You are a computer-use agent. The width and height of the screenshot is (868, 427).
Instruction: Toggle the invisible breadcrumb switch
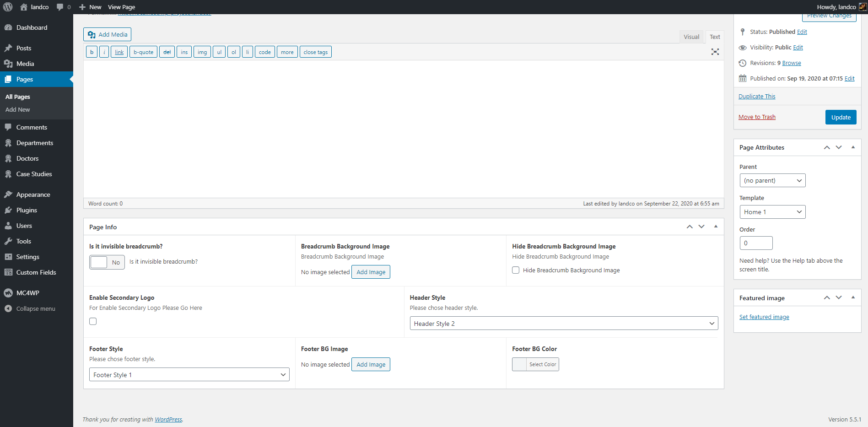tap(107, 262)
